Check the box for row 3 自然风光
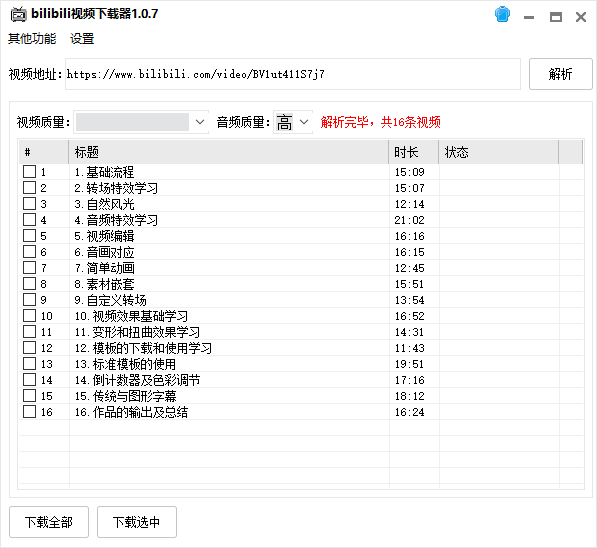 [29, 204]
